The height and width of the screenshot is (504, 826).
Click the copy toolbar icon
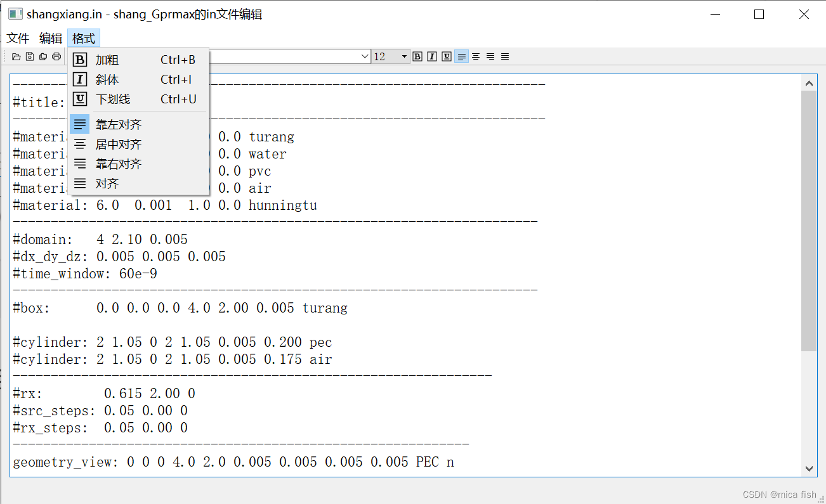[x=43, y=56]
